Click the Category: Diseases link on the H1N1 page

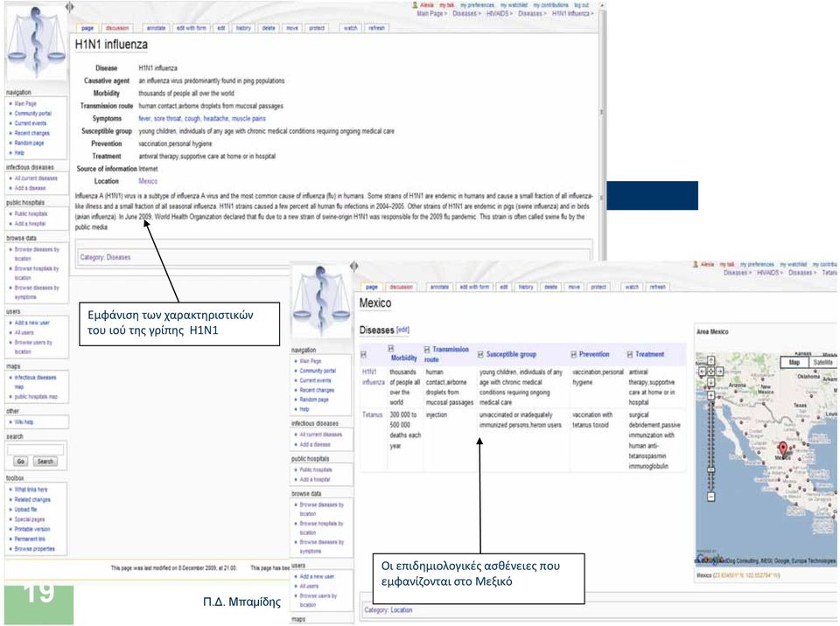[x=106, y=257]
